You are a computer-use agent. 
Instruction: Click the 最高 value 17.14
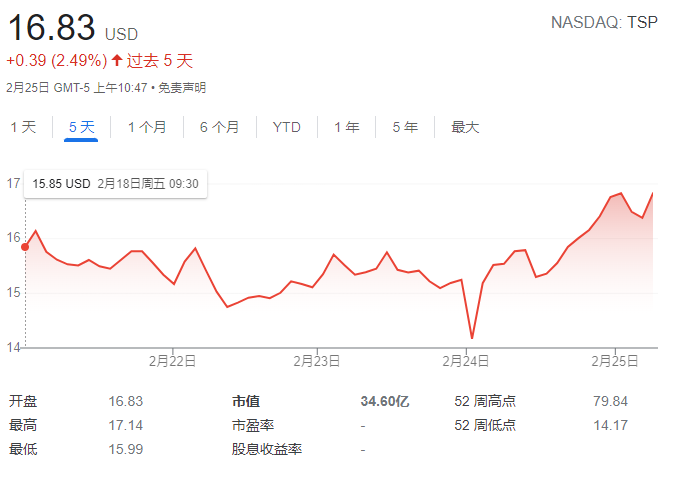126,425
